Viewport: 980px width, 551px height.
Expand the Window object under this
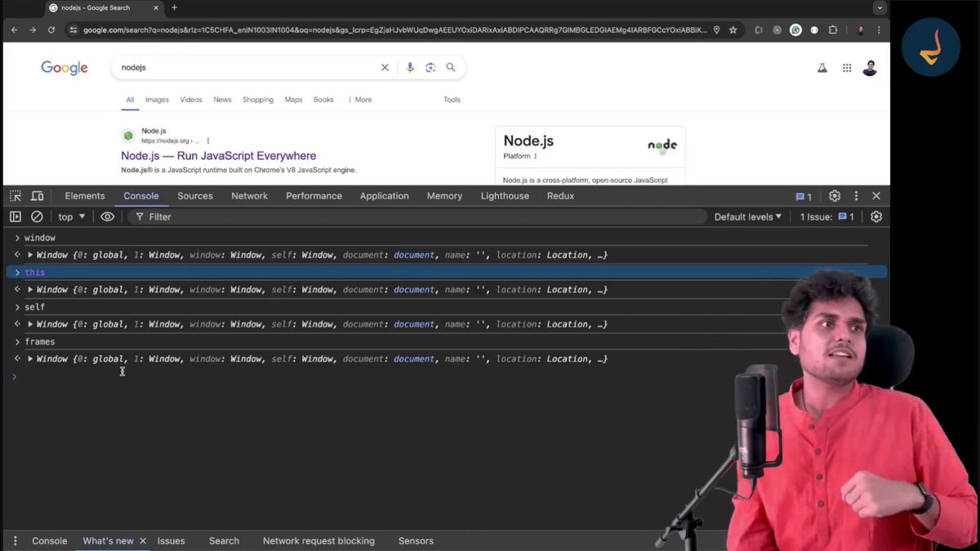(x=30, y=289)
